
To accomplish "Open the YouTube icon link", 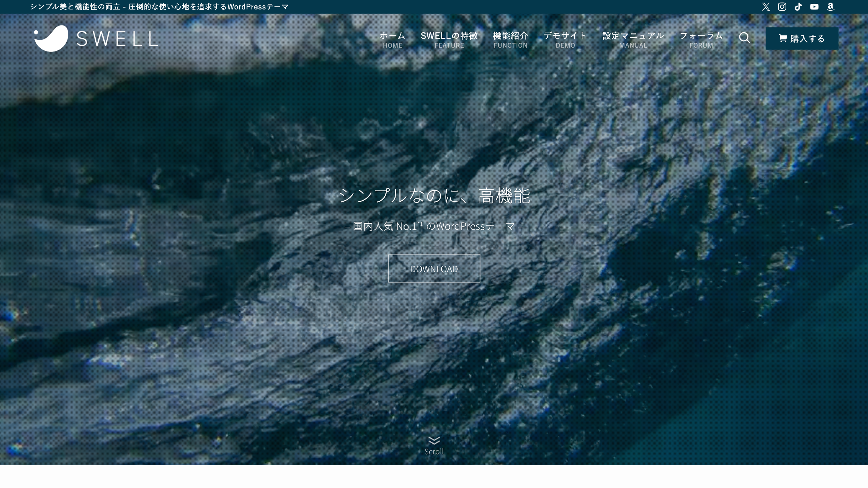I will (814, 7).
